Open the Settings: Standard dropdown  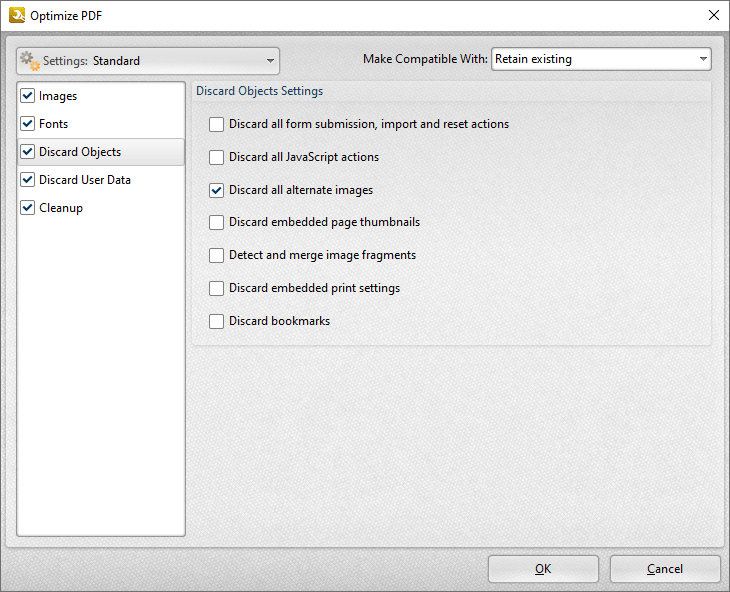[148, 61]
